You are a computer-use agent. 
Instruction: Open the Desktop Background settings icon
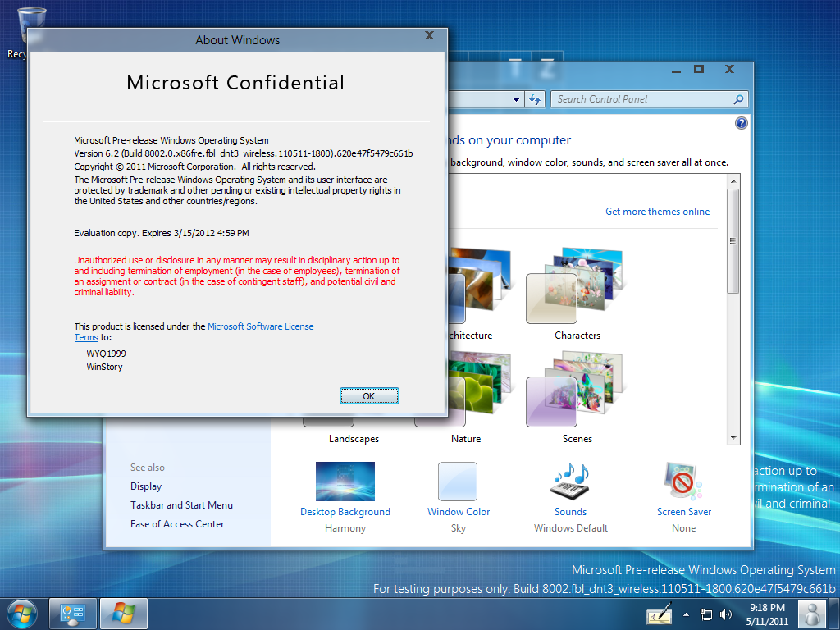(345, 482)
